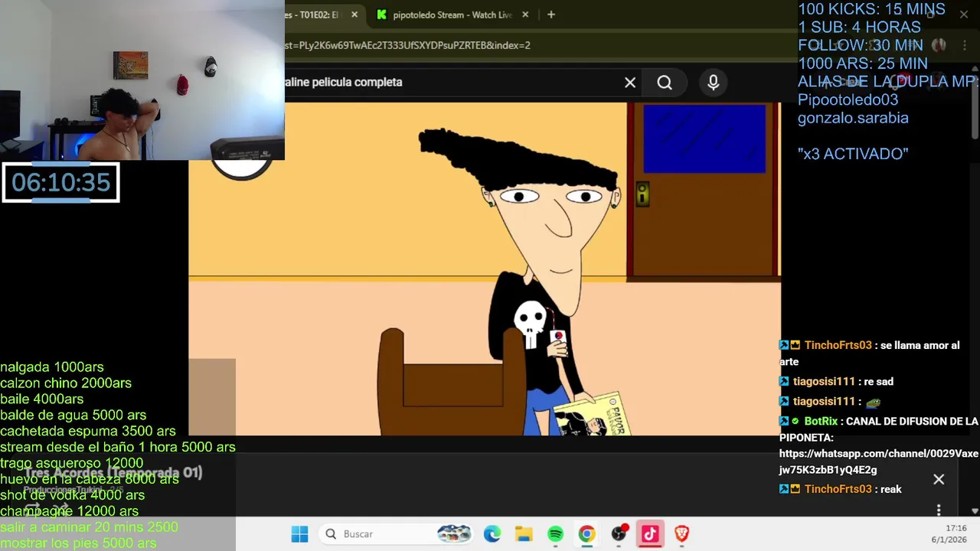980x551 pixels.
Task: Open the search highlight image in taskbar
Action: tap(453, 534)
